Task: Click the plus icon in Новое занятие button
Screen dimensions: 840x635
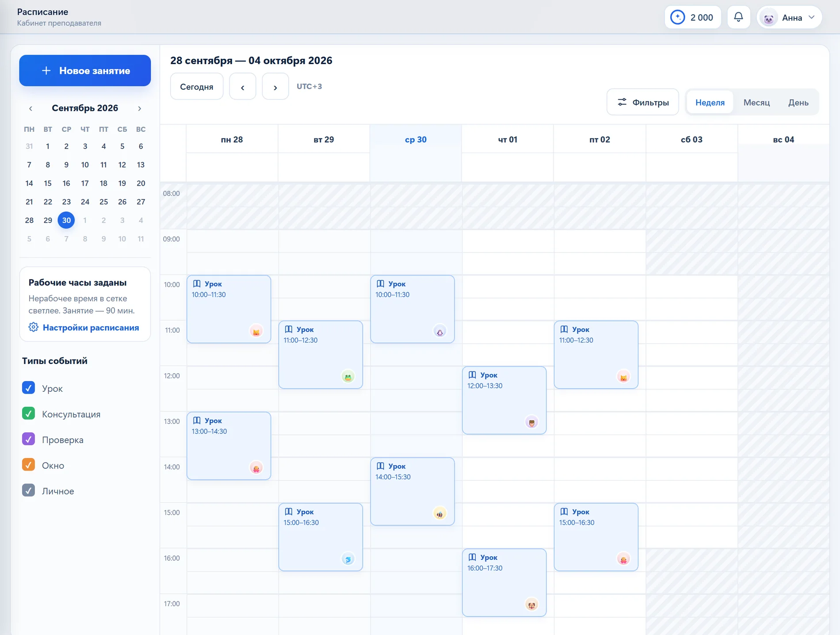Action: point(46,70)
